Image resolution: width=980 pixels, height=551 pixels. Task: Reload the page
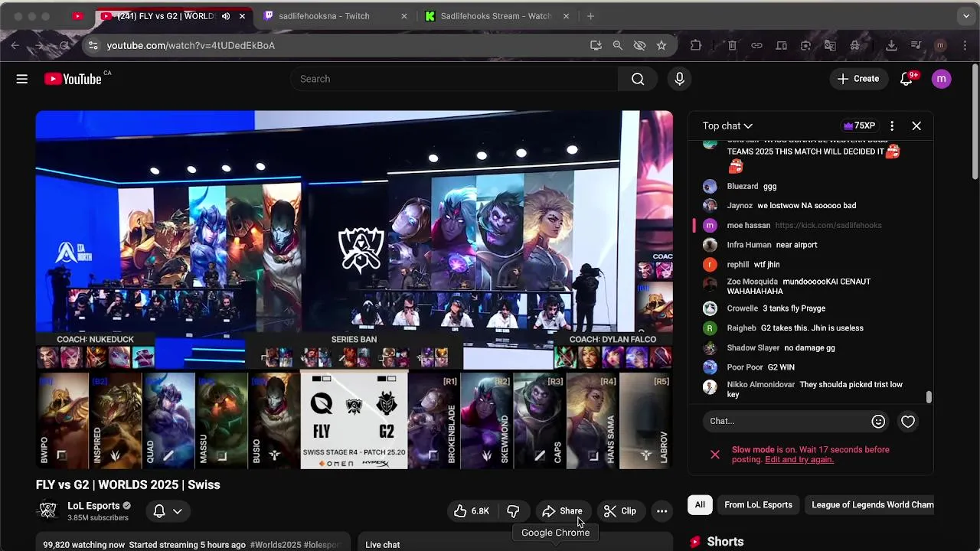(64, 46)
